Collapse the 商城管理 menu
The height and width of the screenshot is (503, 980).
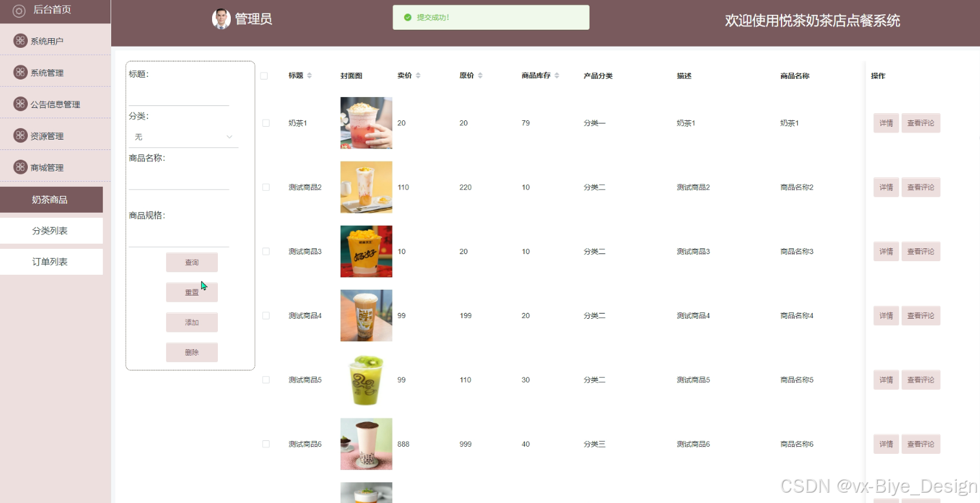[55, 167]
